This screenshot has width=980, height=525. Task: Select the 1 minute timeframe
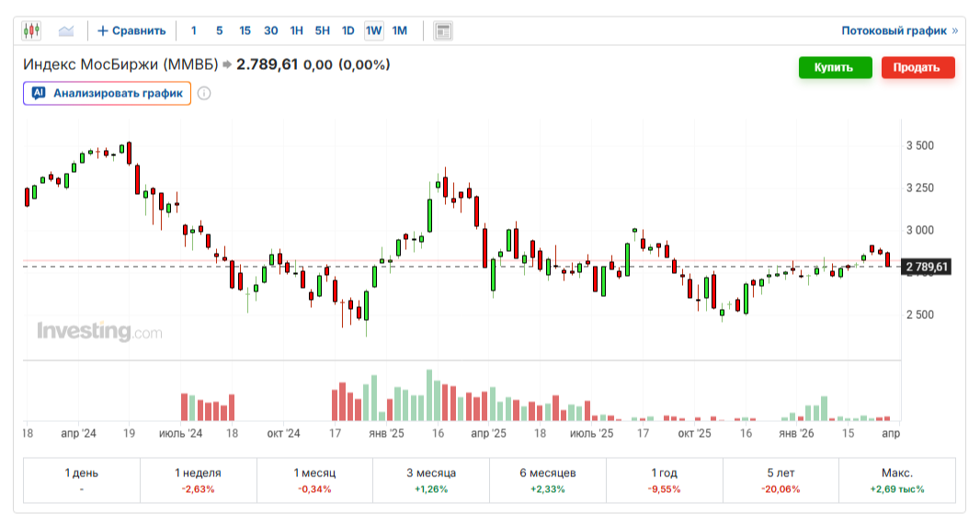(194, 30)
